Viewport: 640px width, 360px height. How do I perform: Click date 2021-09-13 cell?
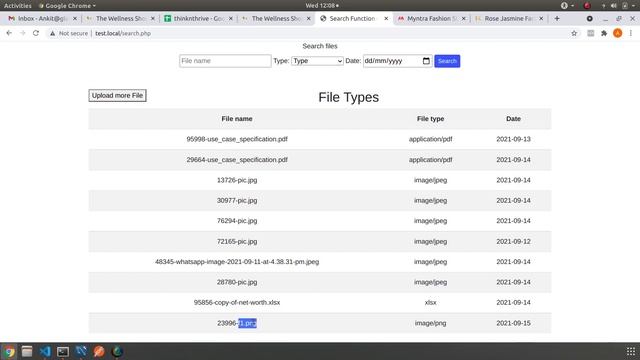click(513, 139)
